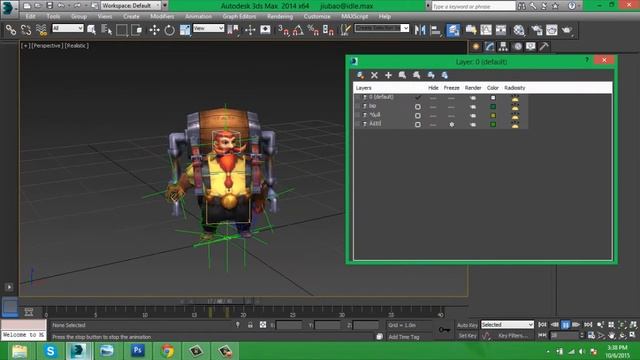Go to start of animation
The image size is (640, 360).
tap(542, 325)
